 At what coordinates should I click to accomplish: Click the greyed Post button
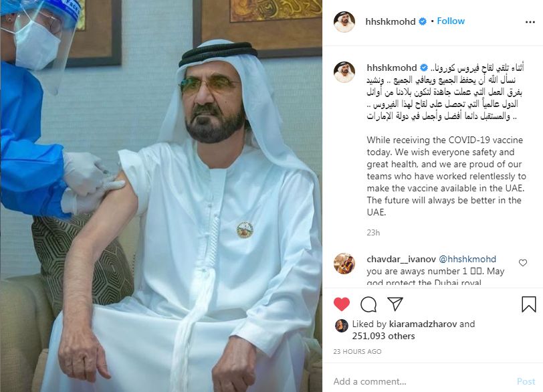526,381
